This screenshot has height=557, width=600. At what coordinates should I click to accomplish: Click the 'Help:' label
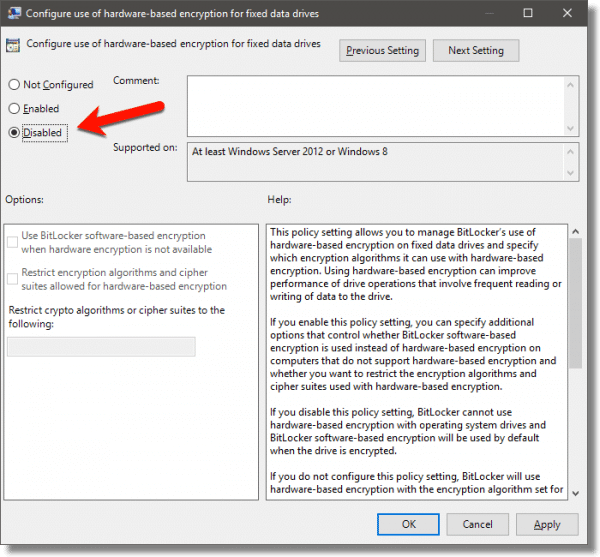click(x=279, y=200)
